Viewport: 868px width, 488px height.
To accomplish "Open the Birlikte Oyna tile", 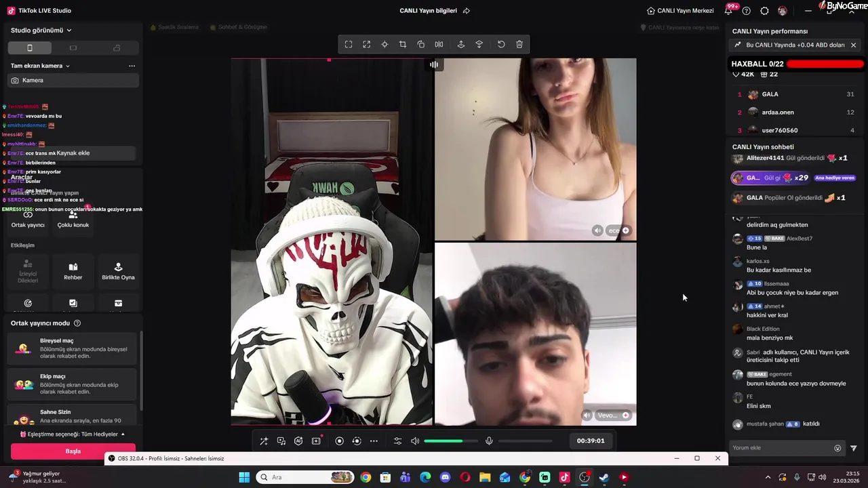I will [x=118, y=271].
